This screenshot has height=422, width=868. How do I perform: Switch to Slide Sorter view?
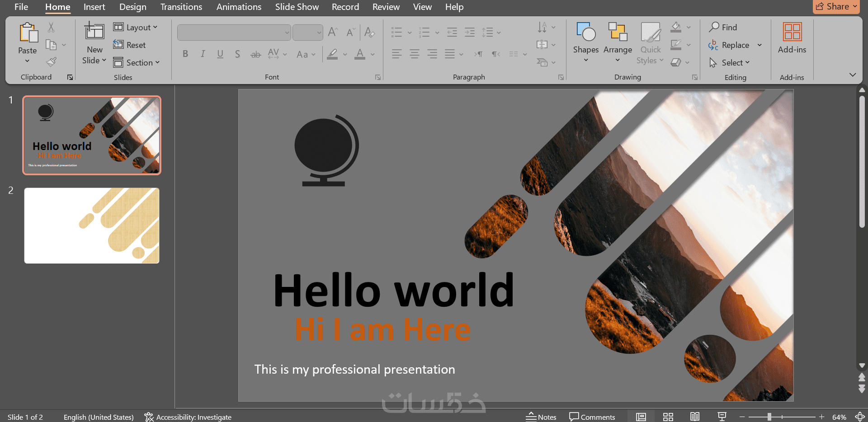668,417
